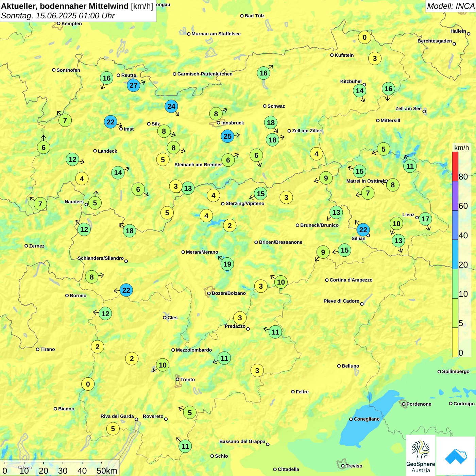Click the Cortina d'Ampezzo label
Image resolution: width=476 pixels, height=476 pixels.
(351, 280)
